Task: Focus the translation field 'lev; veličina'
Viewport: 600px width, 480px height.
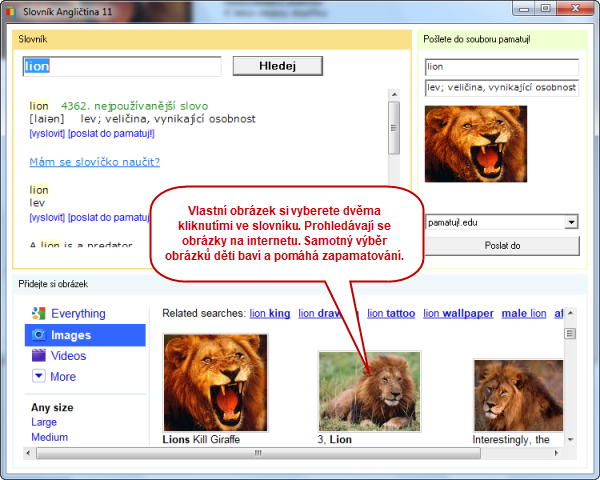Action: tap(502, 88)
